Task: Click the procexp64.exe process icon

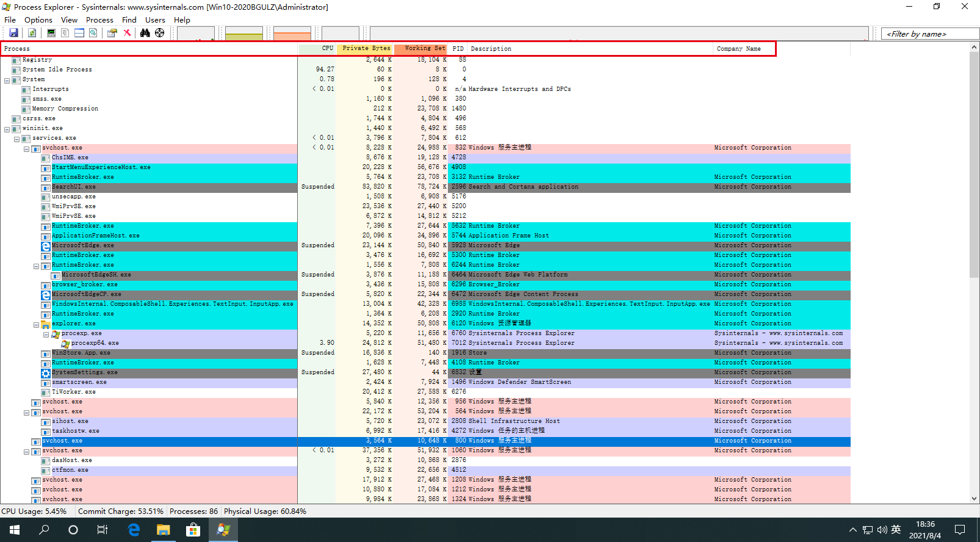Action: coord(65,344)
